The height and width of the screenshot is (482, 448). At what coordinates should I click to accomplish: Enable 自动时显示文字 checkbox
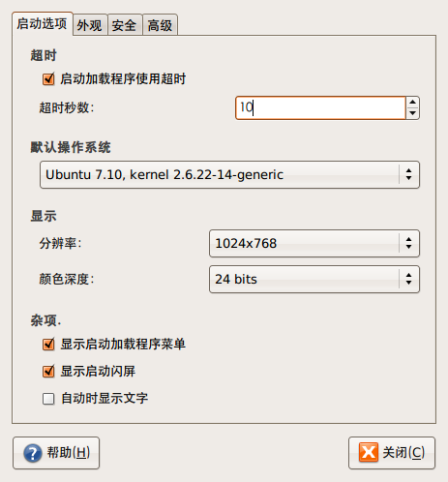click(48, 399)
